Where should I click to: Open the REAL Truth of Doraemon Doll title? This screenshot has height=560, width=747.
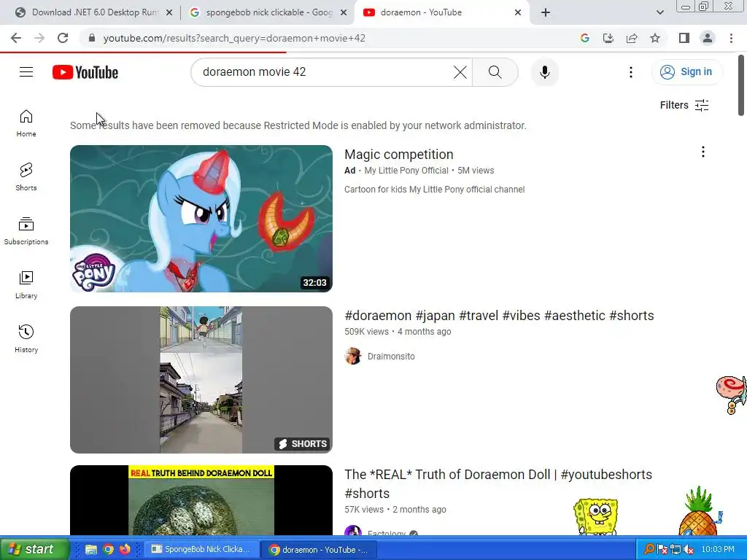498,484
